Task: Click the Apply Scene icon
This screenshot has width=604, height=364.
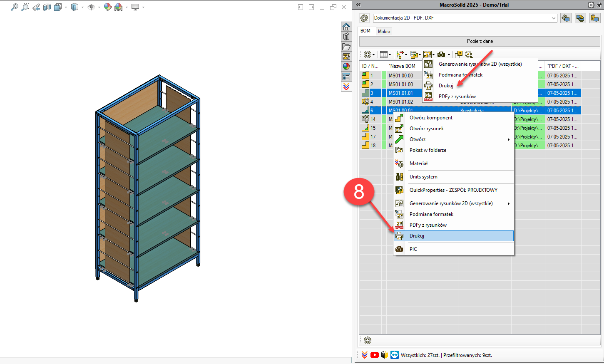Action: pos(119,7)
